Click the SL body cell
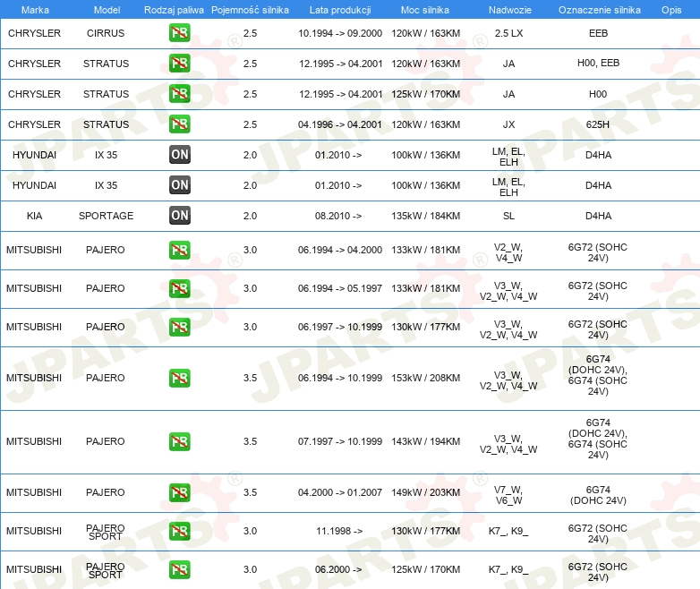The width and height of the screenshot is (700, 589). (509, 216)
